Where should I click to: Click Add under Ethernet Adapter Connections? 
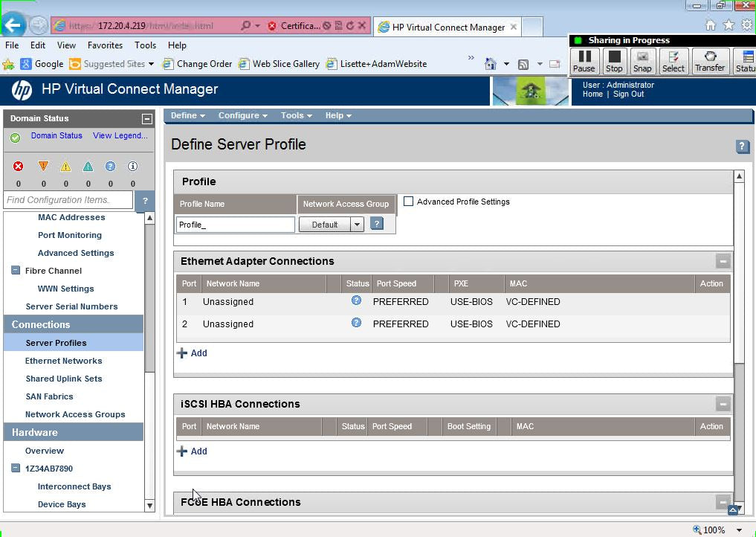pyautogui.click(x=192, y=353)
